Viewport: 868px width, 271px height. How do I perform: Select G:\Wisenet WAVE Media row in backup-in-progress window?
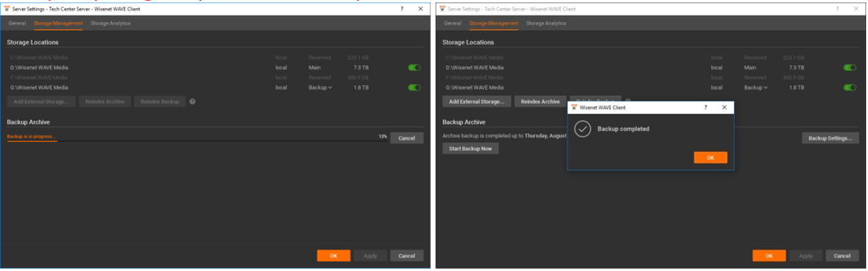point(215,87)
